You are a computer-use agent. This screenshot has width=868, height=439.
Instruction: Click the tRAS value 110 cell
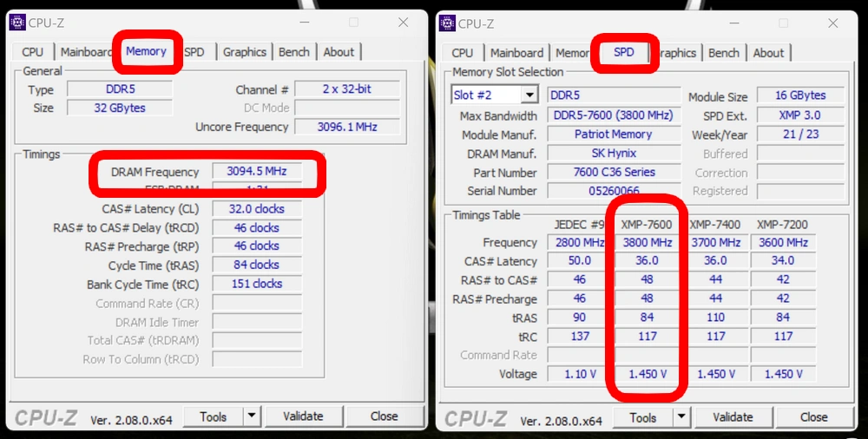[715, 318]
